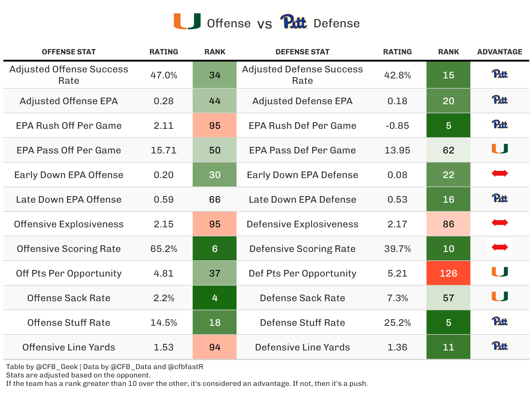The width and height of the screenshot is (532, 394).
Task: Click the Pitt logo in the title
Action: click(293, 22)
